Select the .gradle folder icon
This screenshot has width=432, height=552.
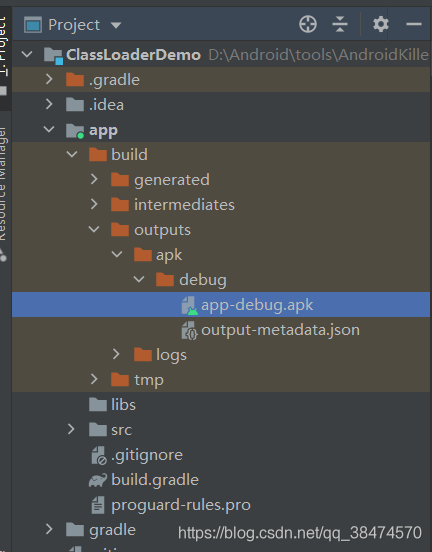coord(75,80)
